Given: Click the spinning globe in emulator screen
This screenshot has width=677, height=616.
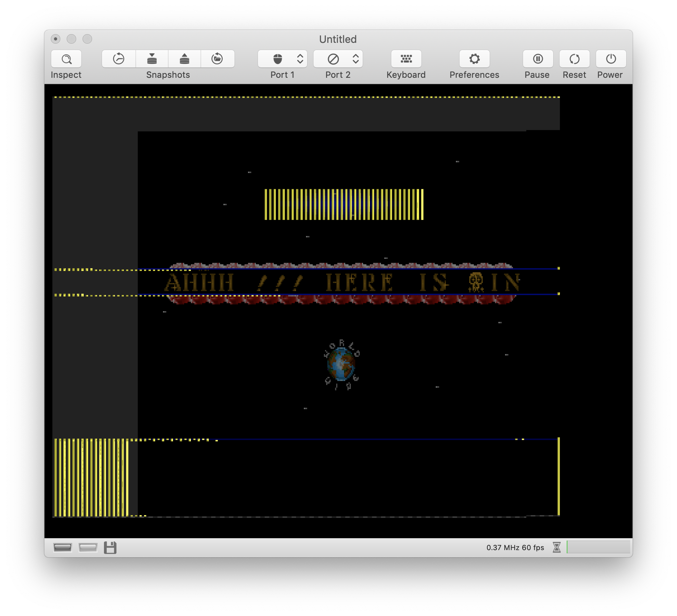Looking at the screenshot, I should pos(342,365).
